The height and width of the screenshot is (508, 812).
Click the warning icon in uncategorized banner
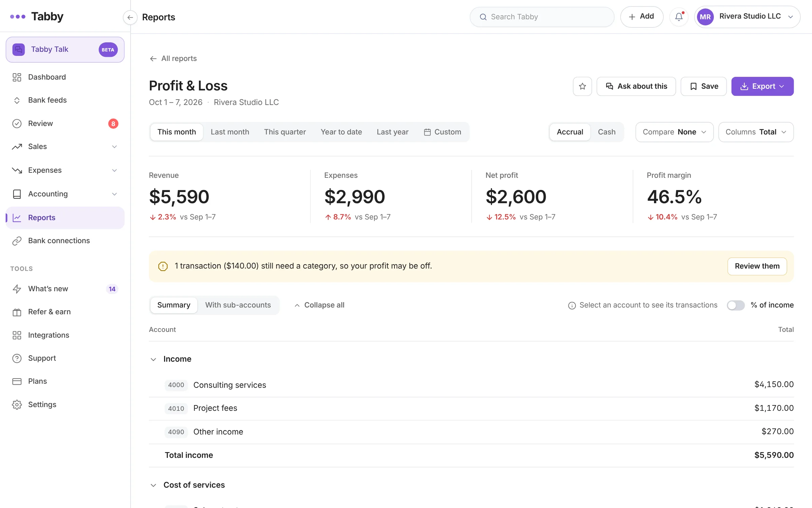point(163,266)
